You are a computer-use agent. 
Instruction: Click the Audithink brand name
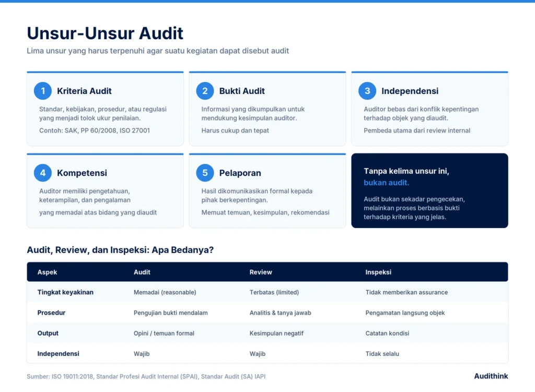click(491, 376)
